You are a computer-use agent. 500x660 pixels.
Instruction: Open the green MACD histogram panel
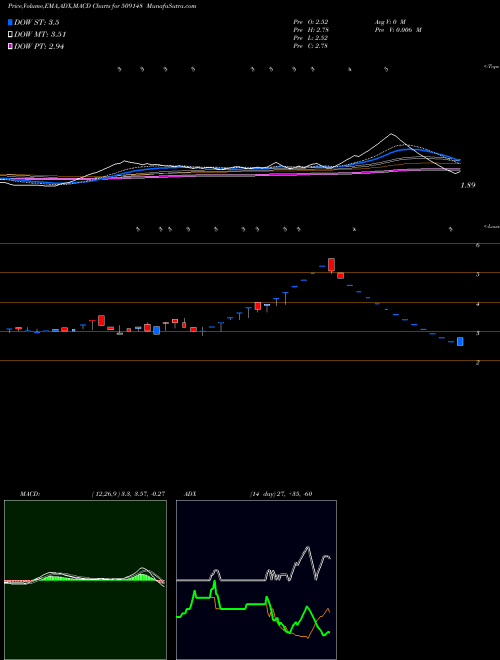point(85,580)
